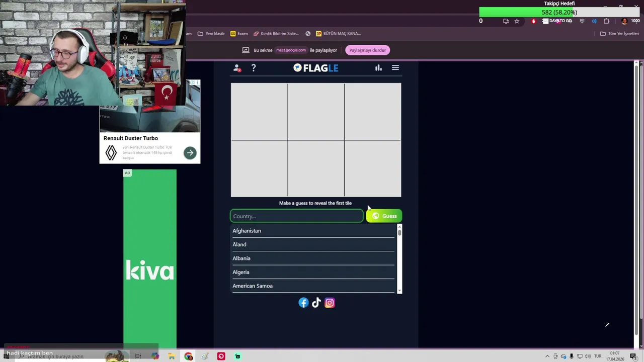Viewport: 644px width, 362px height.
Task: Click the Renault Duster Turbo ad title
Action: click(x=131, y=138)
